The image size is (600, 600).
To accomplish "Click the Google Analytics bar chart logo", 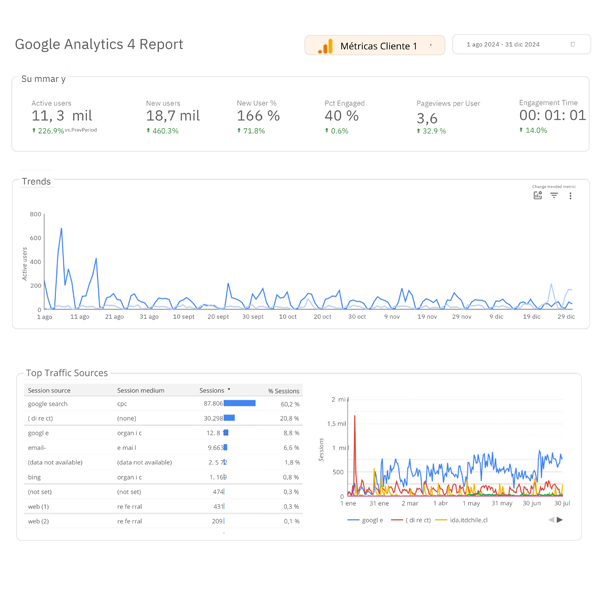I will tap(325, 46).
